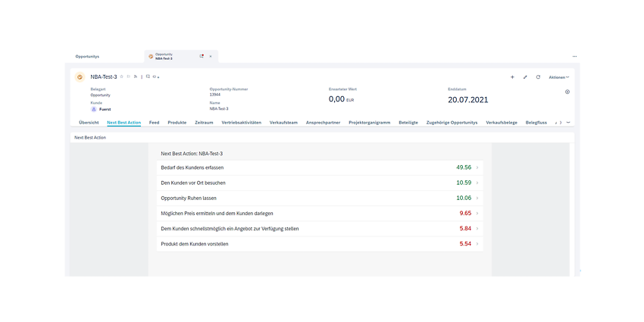This screenshot has height=322, width=644.
Task: Open the action Produkt dem Kunden vorstellen
Action: (320, 244)
